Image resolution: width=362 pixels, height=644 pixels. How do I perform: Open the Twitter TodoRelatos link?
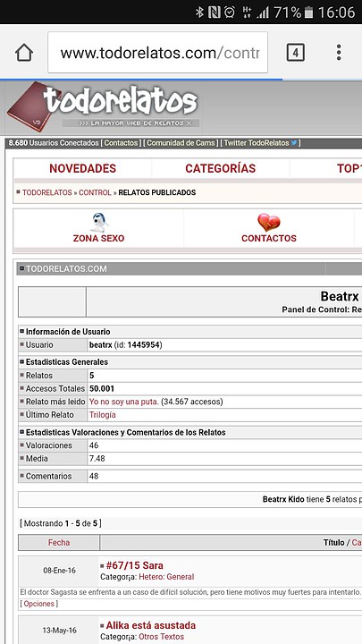tap(257, 143)
